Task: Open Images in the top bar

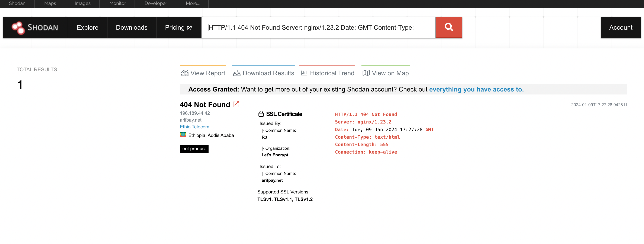Action: pyautogui.click(x=83, y=3)
